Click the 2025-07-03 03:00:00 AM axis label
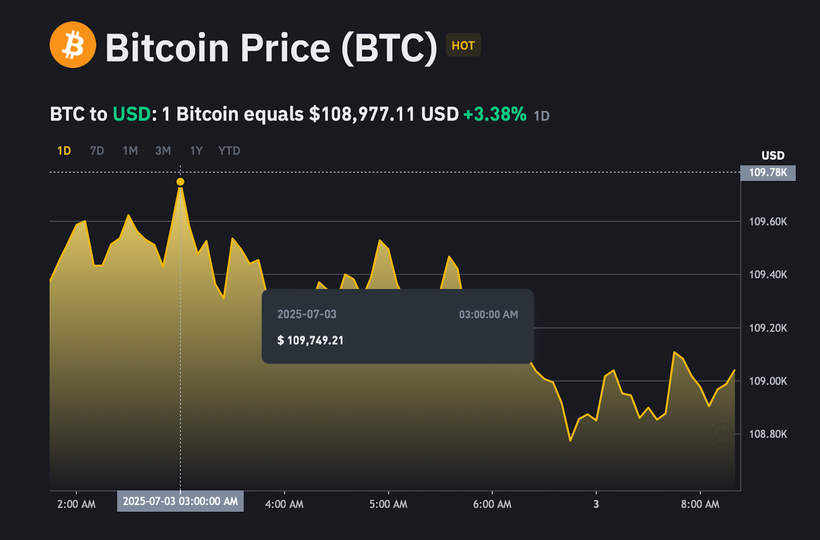Screen dimensions: 820x540 [x=180, y=501]
